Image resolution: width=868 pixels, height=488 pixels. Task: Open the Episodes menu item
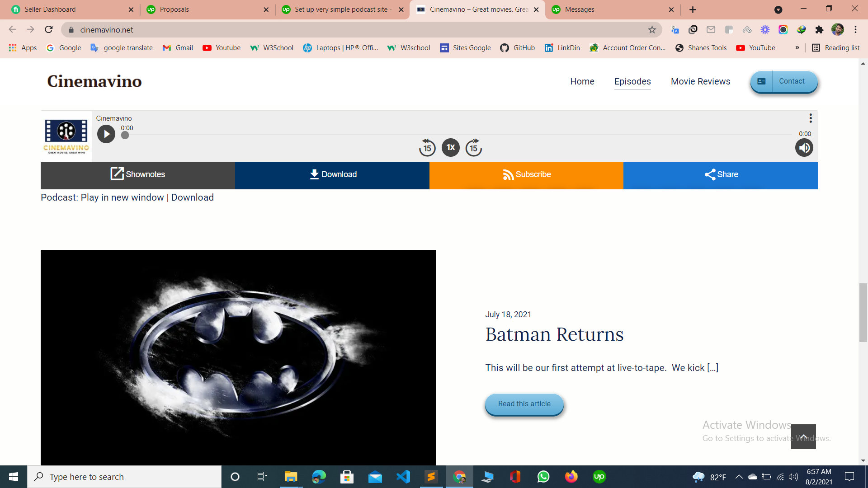(x=632, y=81)
